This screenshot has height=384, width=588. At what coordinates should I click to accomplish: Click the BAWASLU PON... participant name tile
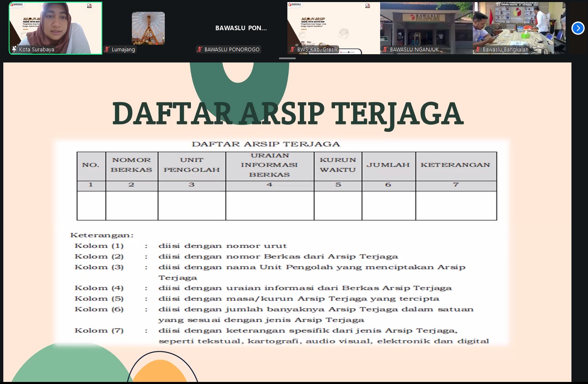(241, 28)
